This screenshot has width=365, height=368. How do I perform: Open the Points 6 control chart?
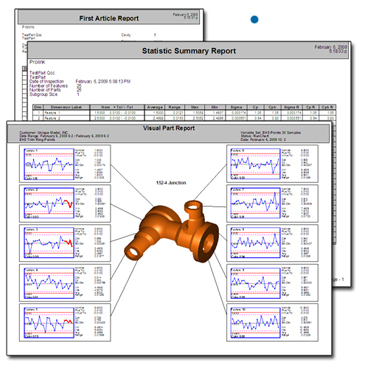click(255, 164)
